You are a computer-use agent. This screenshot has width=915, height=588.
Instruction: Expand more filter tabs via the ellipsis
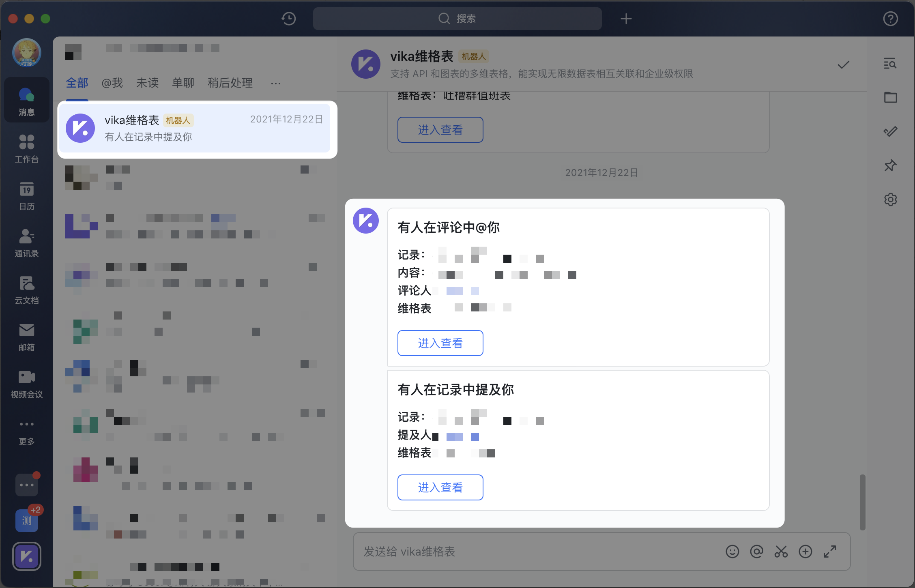point(276,83)
